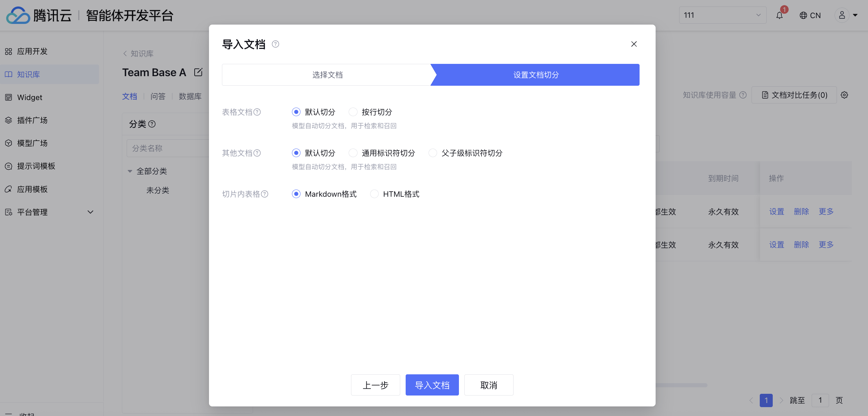Open the user account dropdown arrow
Screen dimensions: 868x416
tap(855, 15)
